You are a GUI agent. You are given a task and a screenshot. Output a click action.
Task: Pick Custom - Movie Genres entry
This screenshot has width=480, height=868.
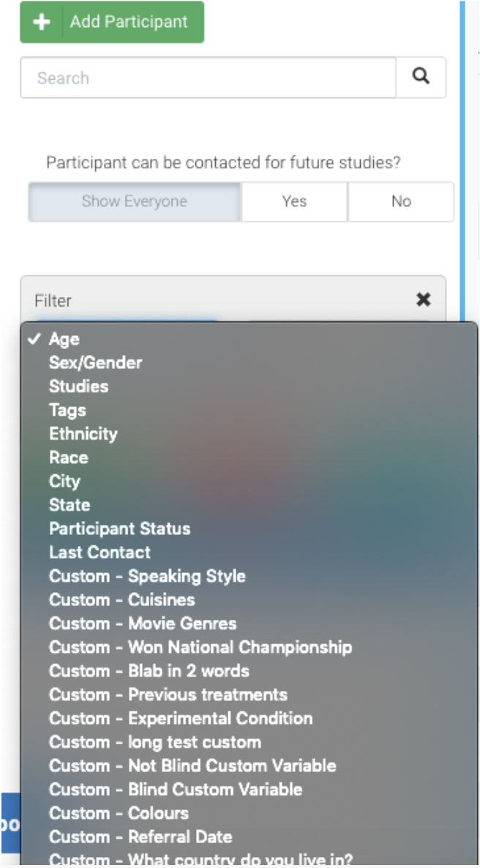point(143,624)
